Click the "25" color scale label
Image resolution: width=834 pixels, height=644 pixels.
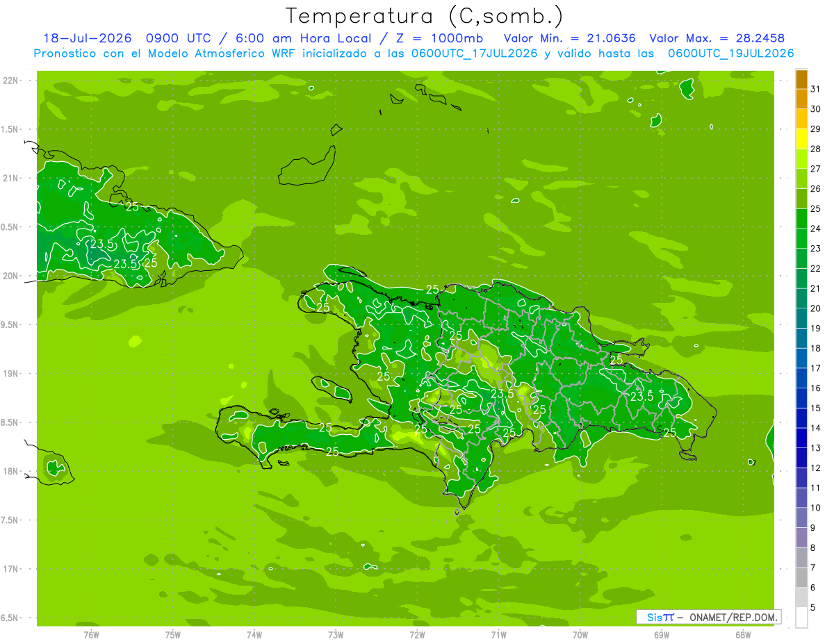click(816, 208)
